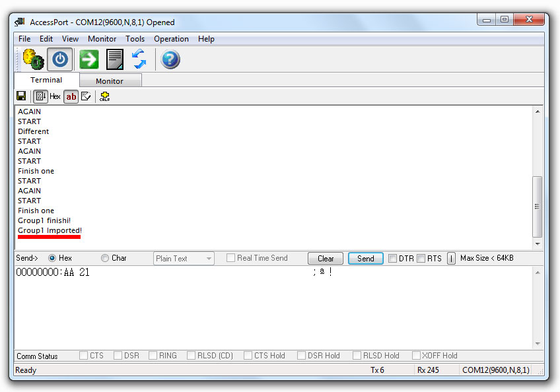This screenshot has height=392, width=560.
Task: Click the Clear button
Action: 326,259
